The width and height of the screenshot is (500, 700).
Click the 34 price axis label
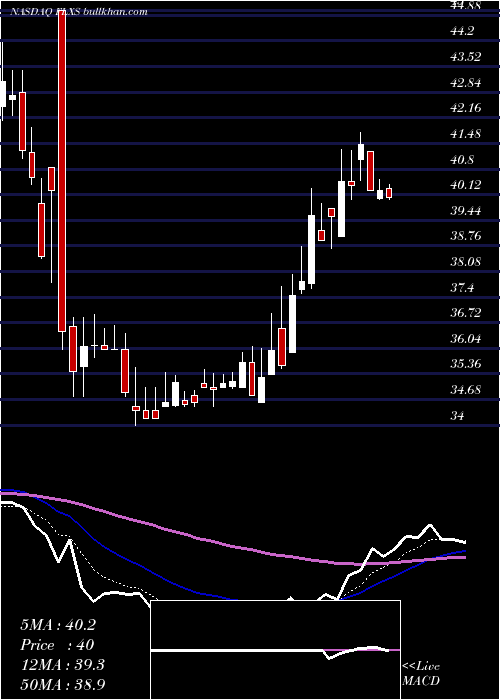tap(457, 415)
